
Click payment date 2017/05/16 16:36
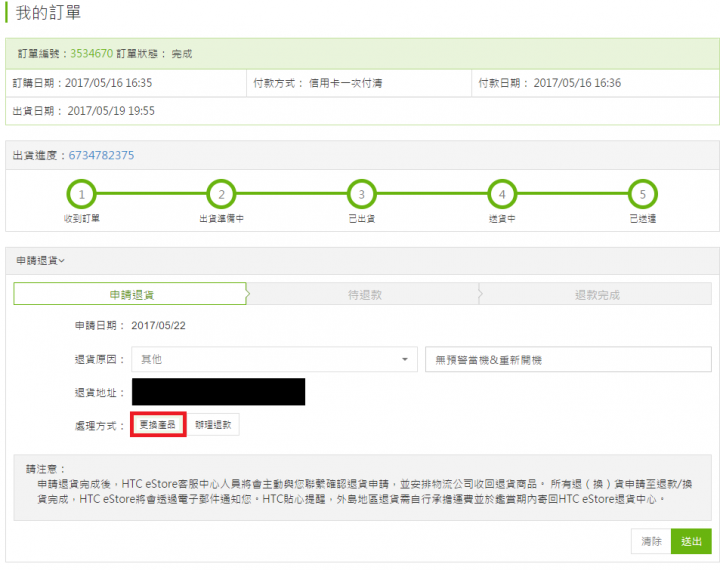[577, 83]
